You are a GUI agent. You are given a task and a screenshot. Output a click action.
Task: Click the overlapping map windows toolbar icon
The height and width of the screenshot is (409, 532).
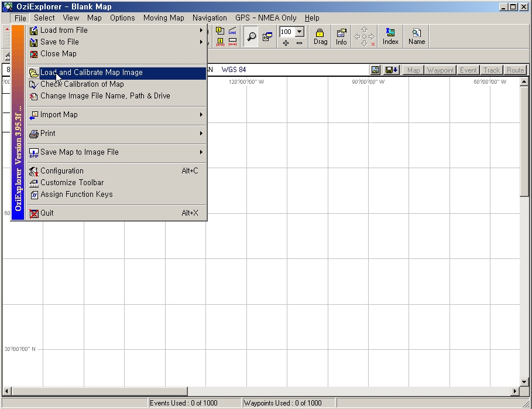(x=267, y=36)
